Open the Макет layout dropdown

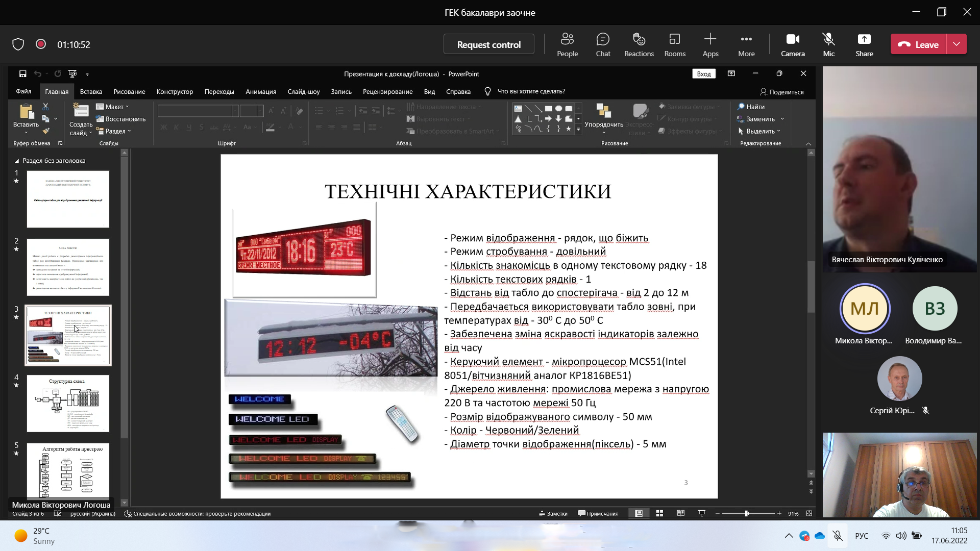click(113, 107)
